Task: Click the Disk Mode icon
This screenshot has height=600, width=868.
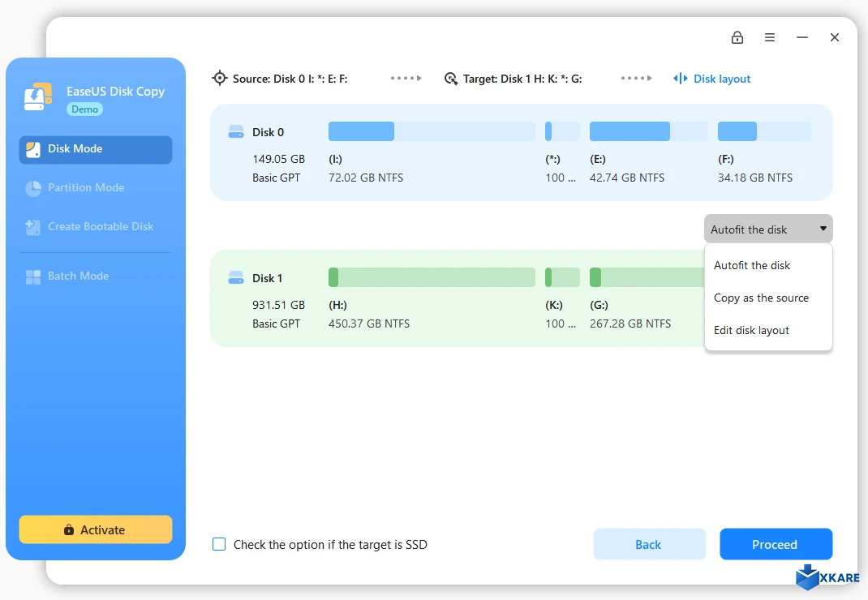Action: coord(33,149)
